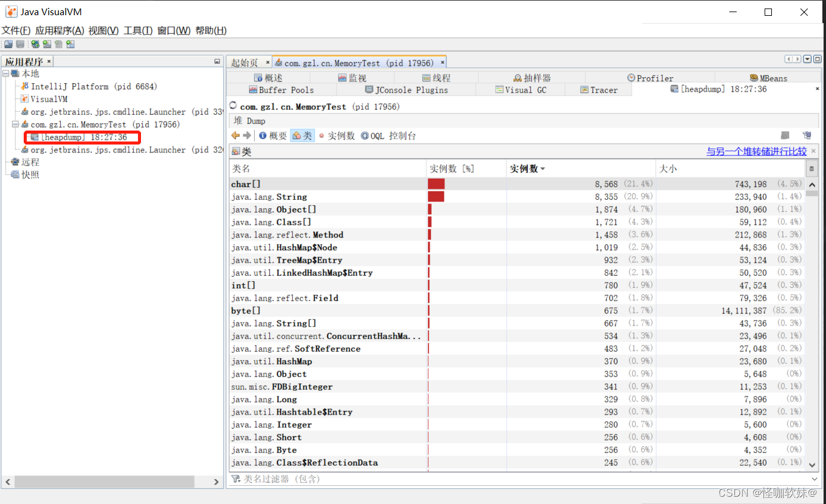Collapse the com.gzl.cn.MemoryTest tree node
The height and width of the screenshot is (504, 826).
pos(16,124)
